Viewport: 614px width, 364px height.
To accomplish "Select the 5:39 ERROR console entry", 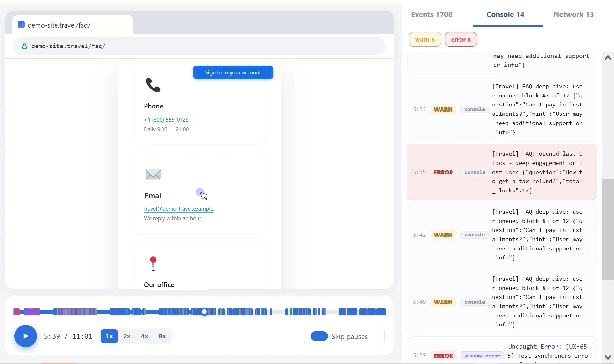I will click(502, 172).
